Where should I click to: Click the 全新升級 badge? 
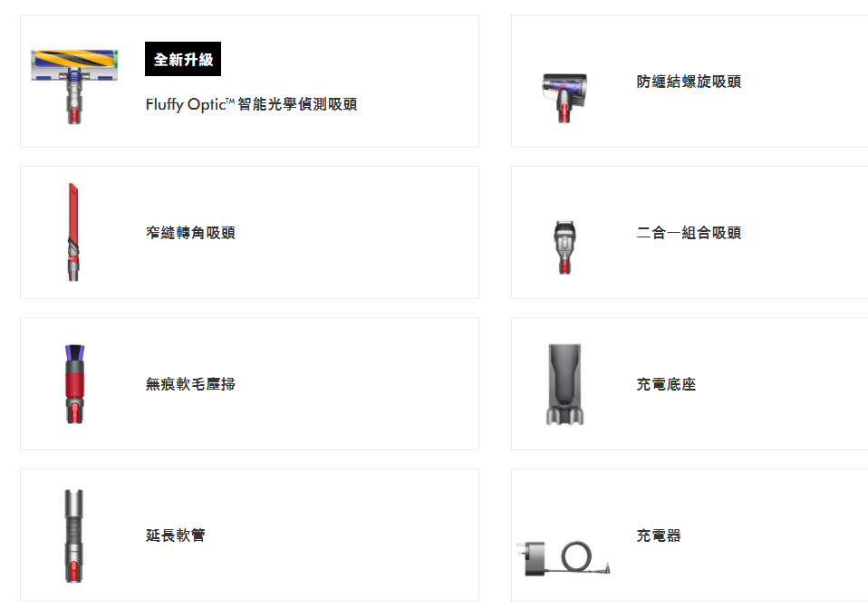[x=183, y=59]
